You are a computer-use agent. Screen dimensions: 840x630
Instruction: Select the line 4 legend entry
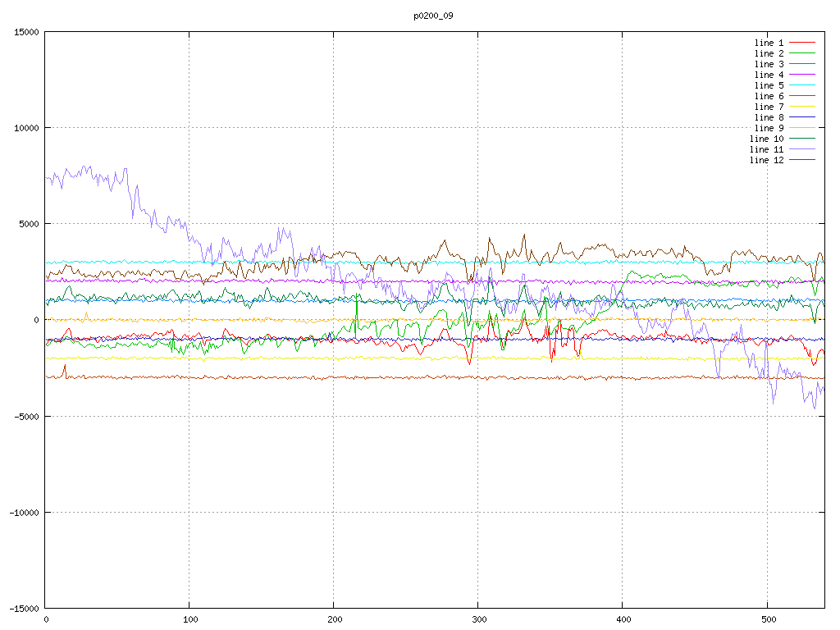point(769,75)
